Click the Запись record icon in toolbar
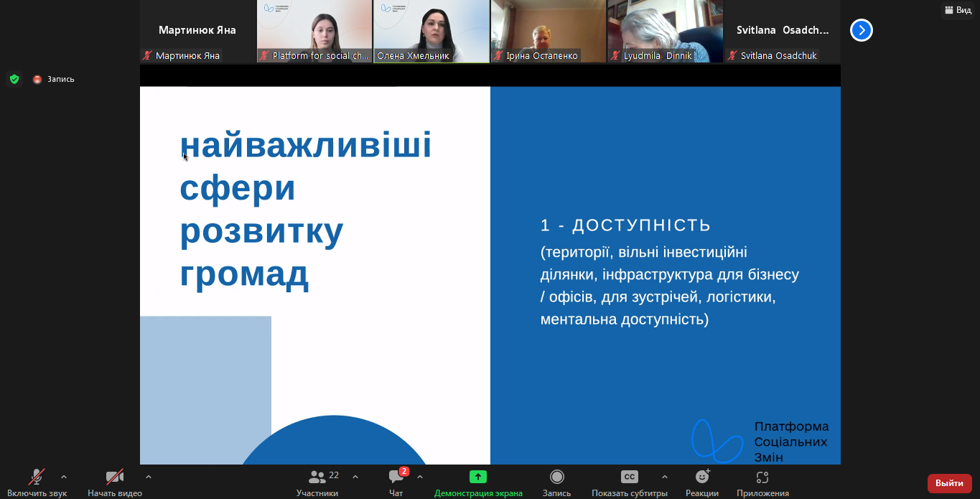Screen dimensions: 980x499 coord(556,477)
